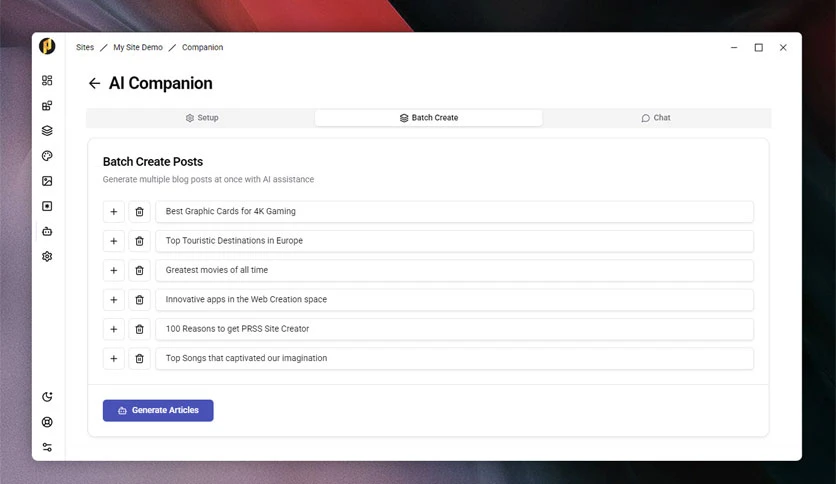Close the application window
836x484 pixels.
pyautogui.click(x=783, y=47)
